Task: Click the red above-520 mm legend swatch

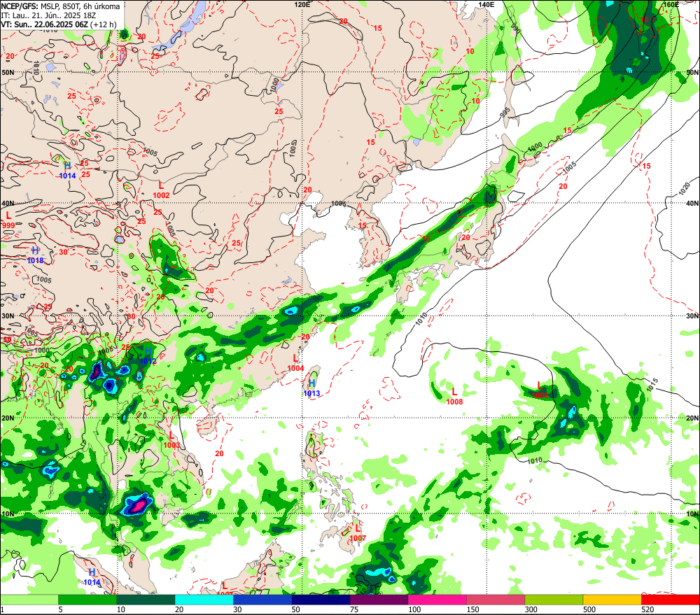Action: pos(671,600)
